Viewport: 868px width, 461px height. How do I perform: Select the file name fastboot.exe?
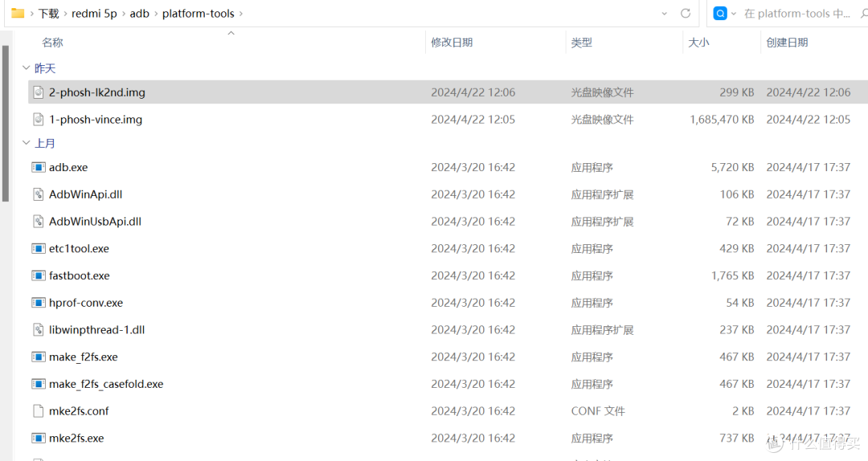79,275
